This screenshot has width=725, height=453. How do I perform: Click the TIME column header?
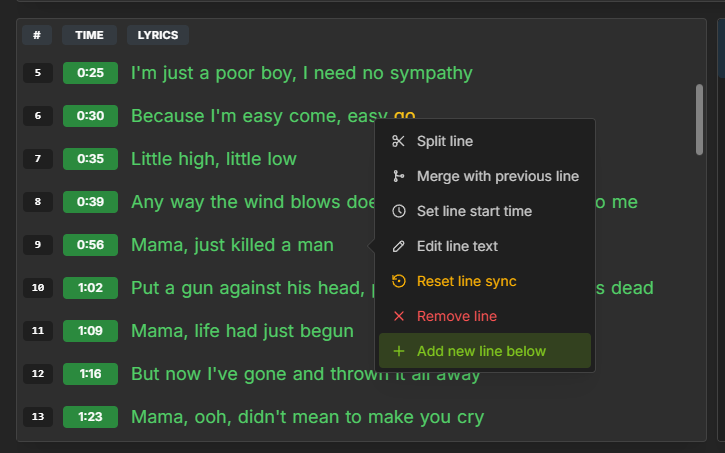click(89, 35)
